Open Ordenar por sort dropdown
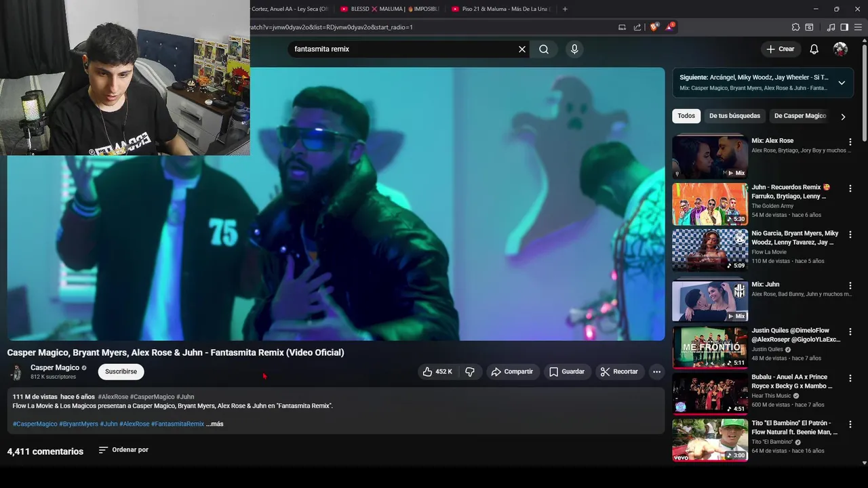This screenshot has width=868, height=488. point(123,450)
